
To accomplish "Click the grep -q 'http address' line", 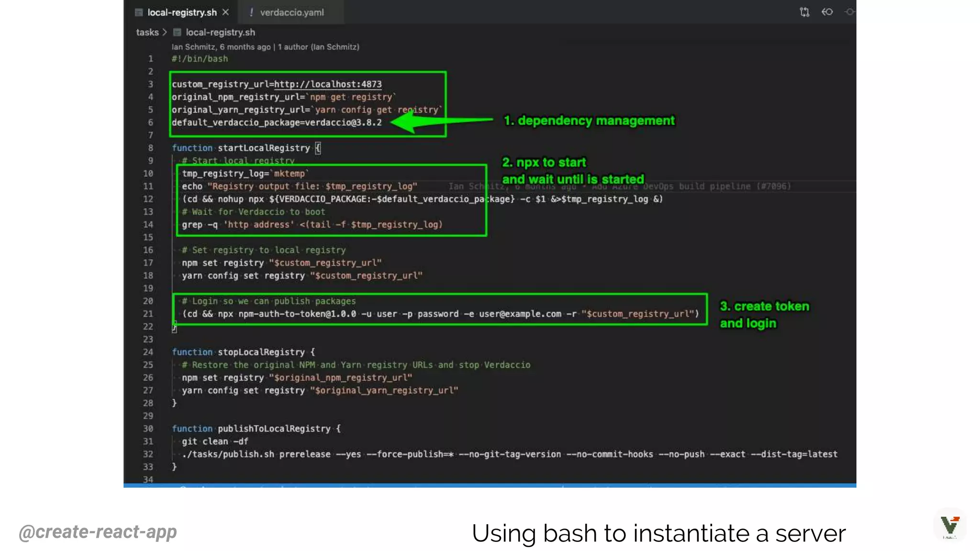I will tap(312, 225).
